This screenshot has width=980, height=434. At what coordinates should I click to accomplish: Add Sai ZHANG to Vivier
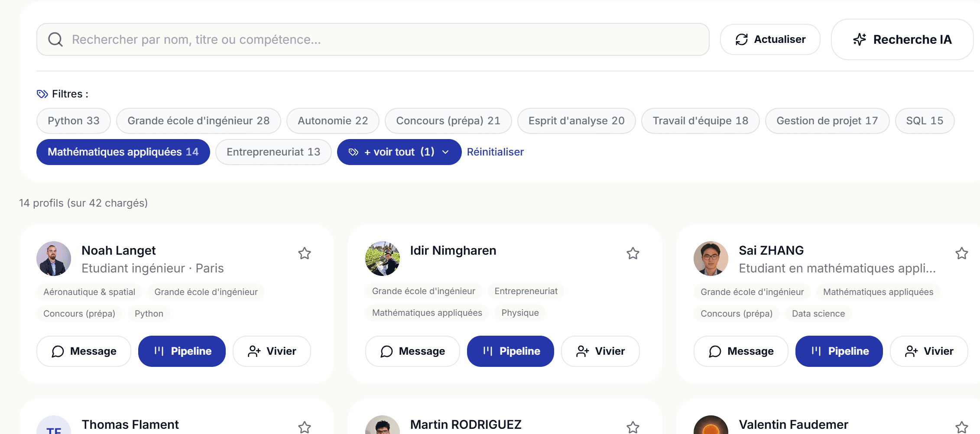click(x=929, y=351)
